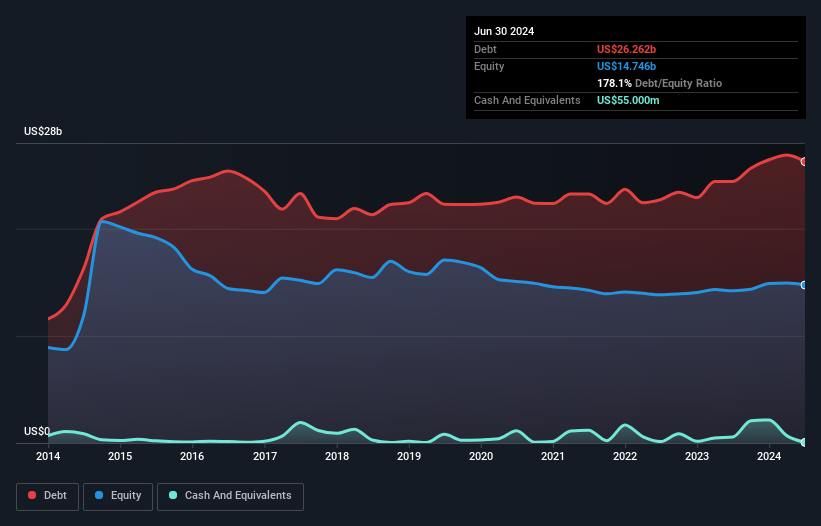This screenshot has width=821, height=526.
Task: Click the Jun 30 2024 tooltip date
Action: coord(504,31)
